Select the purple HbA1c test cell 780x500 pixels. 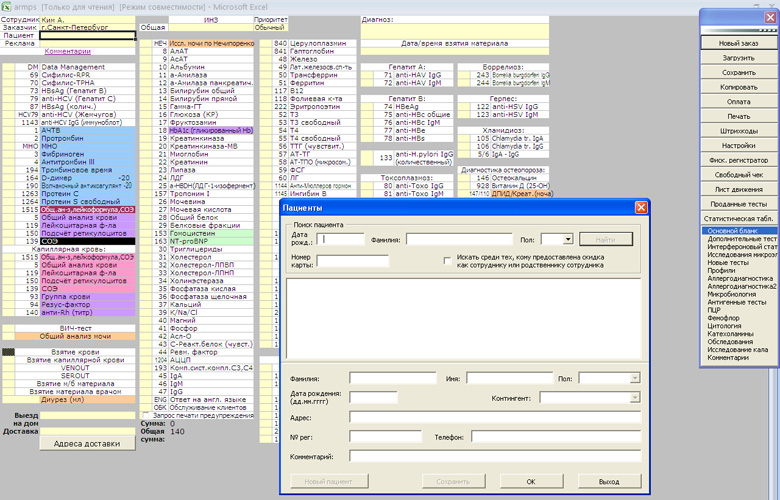[211, 130]
